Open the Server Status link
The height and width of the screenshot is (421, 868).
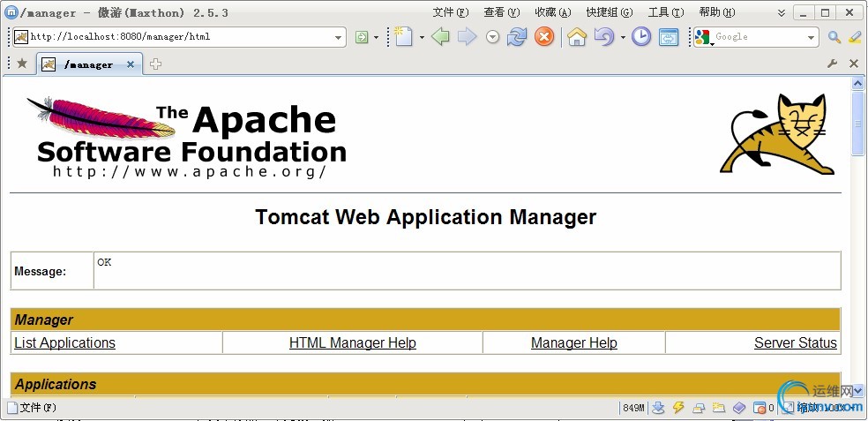[796, 343]
